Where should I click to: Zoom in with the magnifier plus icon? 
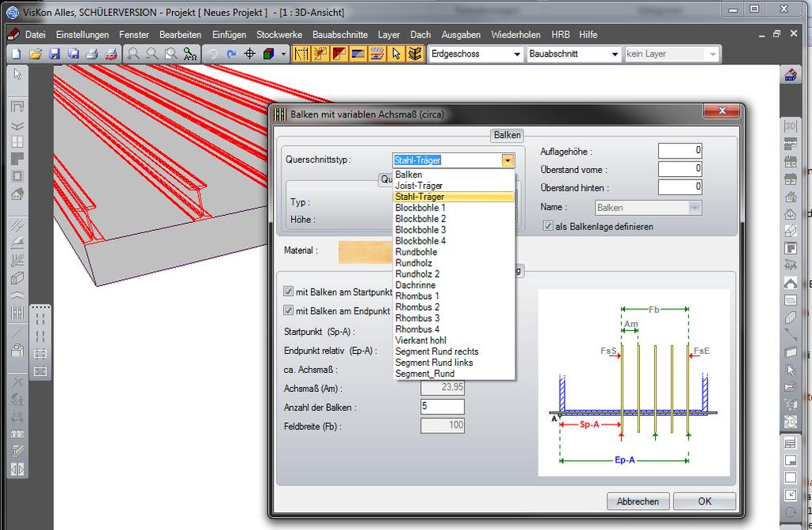133,54
